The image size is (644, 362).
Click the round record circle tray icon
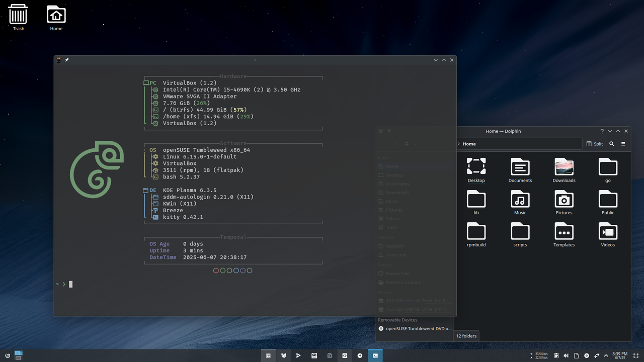click(587, 355)
